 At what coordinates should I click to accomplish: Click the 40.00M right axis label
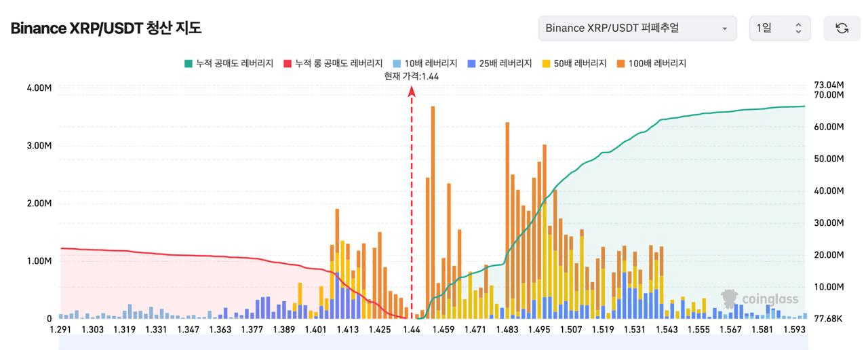[828, 191]
